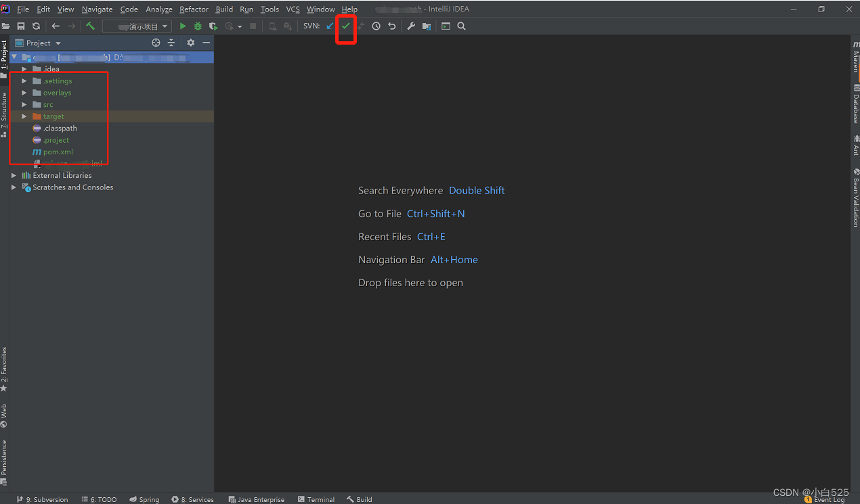Open the Help menu
Viewport: 860px width, 504px height.
(349, 9)
